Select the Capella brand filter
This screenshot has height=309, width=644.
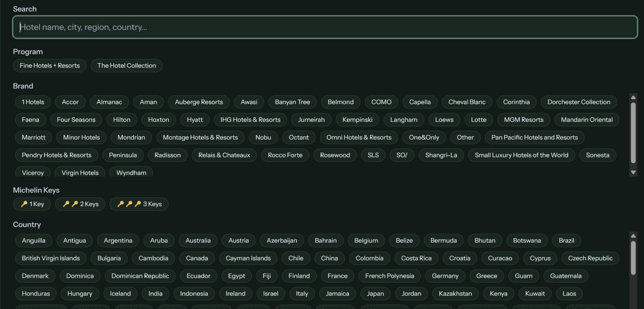click(420, 102)
